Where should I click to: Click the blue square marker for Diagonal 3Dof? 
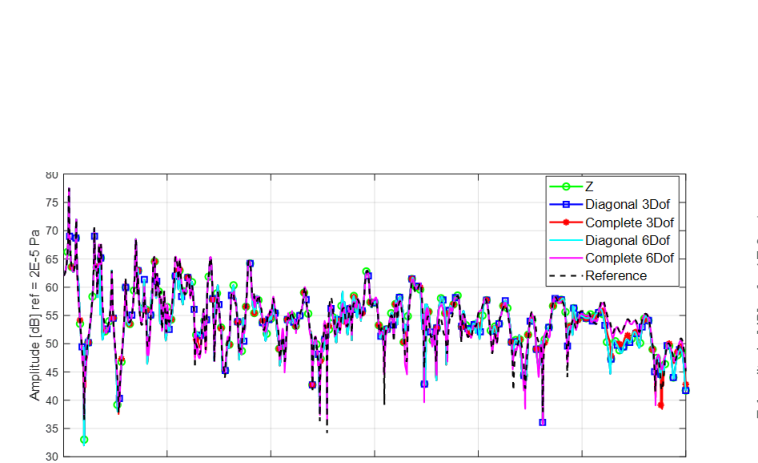tap(565, 205)
